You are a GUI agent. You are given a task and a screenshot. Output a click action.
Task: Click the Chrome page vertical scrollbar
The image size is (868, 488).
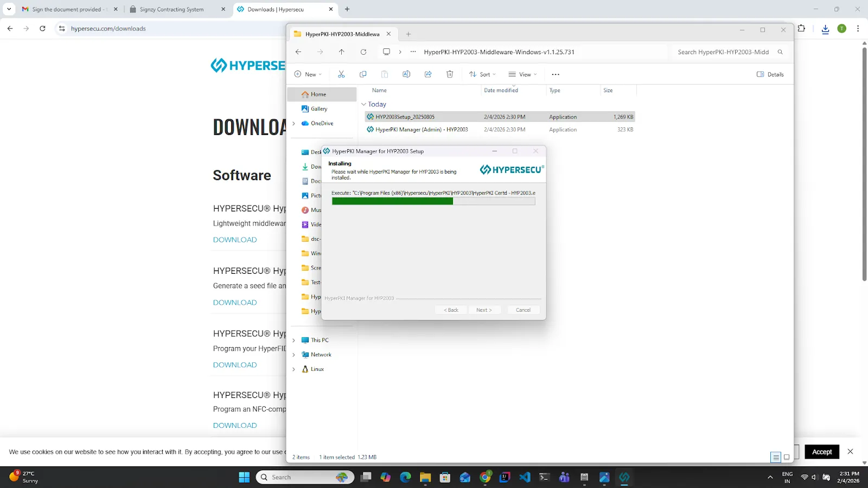(864, 164)
